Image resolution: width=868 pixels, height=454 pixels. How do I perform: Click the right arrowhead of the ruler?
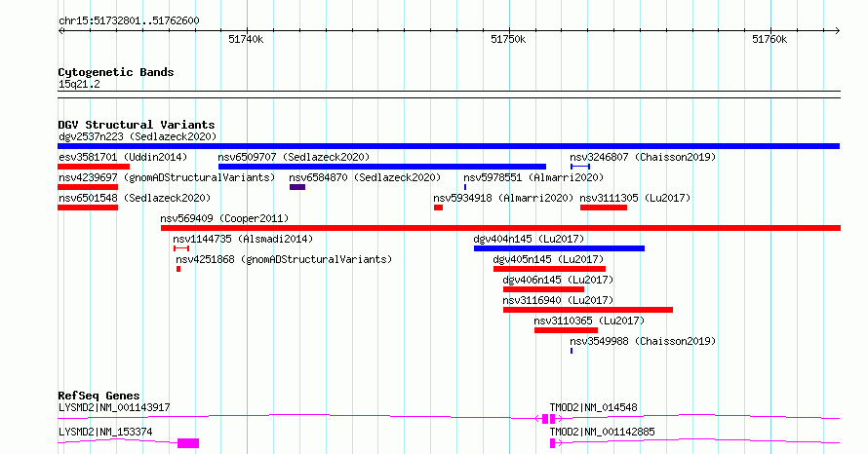coord(837,31)
